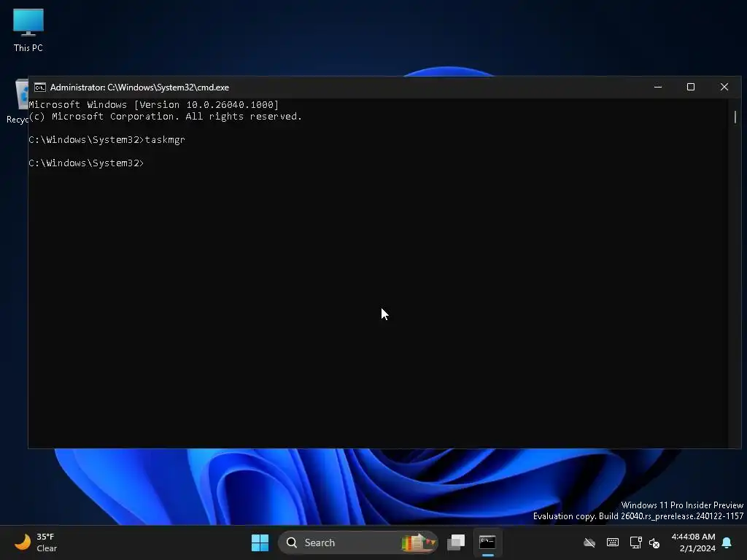Image resolution: width=747 pixels, height=560 pixels.
Task: Select the Recycle Bin desktop icon
Action: click(18, 101)
